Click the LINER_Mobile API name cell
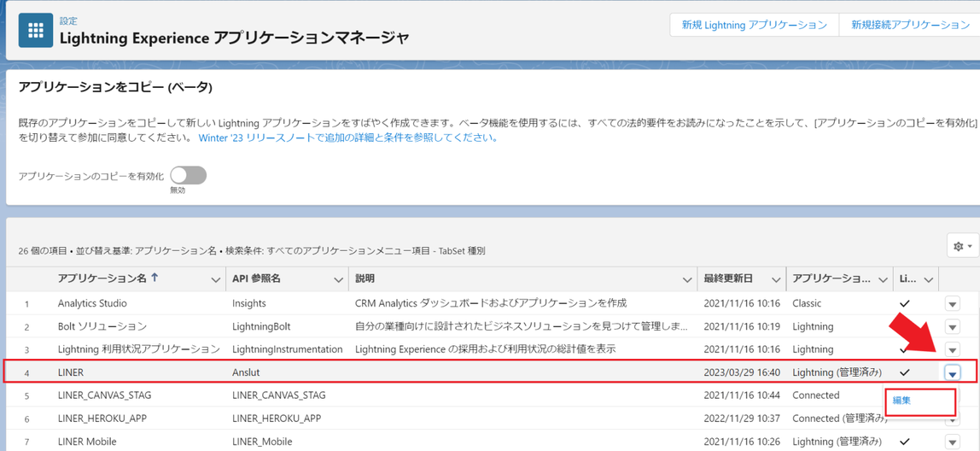Viewport: 980px width, 451px height. (261, 441)
